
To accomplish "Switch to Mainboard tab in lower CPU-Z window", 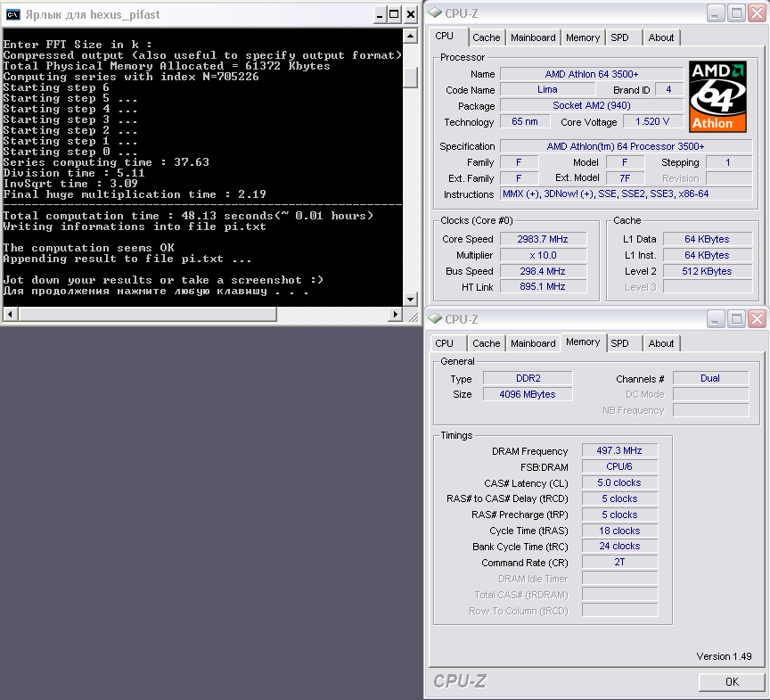I will point(533,343).
